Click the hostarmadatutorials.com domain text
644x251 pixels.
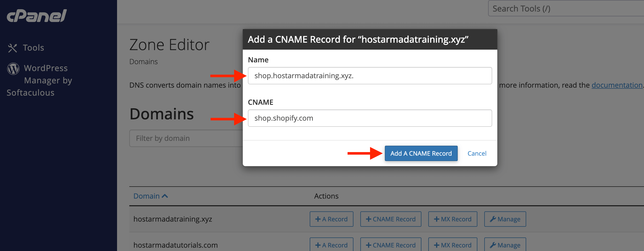pos(176,245)
